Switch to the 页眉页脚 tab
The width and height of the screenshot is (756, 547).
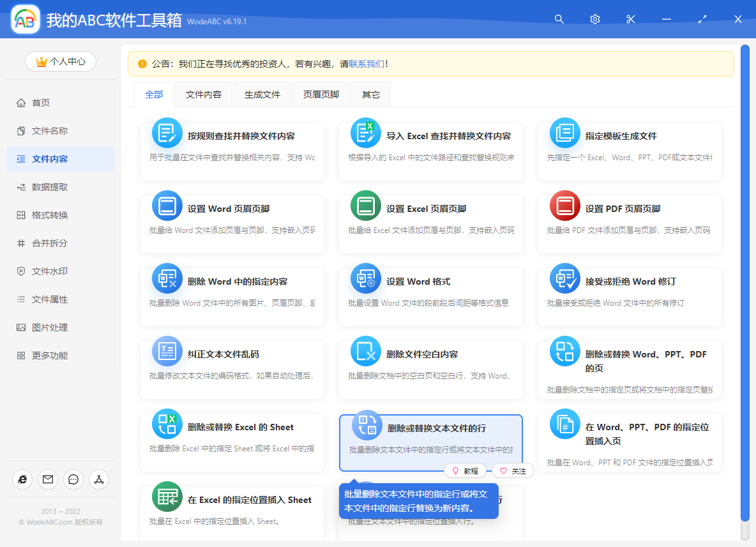click(321, 94)
